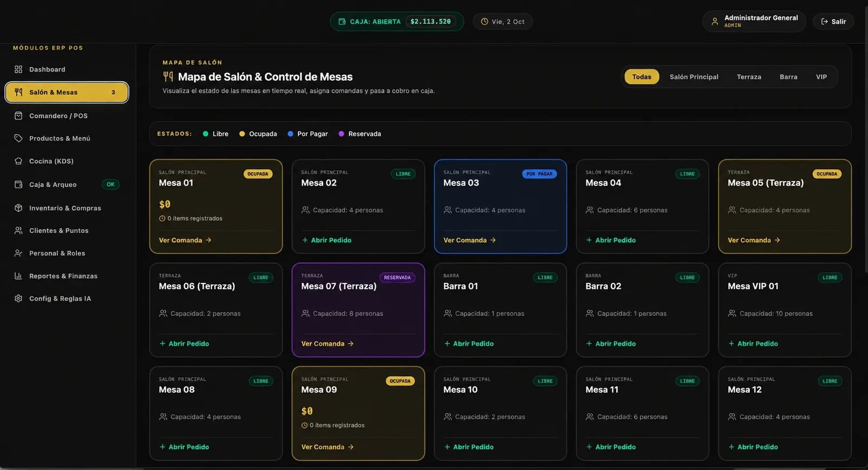Open Cocina (KDS) chef hat icon
This screenshot has height=470, width=868.
point(18,161)
